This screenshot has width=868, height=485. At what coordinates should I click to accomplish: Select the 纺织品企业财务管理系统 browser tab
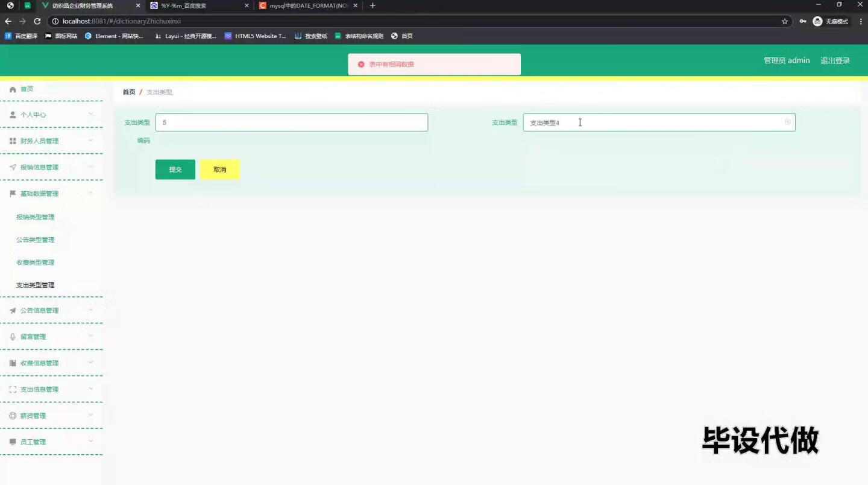point(90,5)
